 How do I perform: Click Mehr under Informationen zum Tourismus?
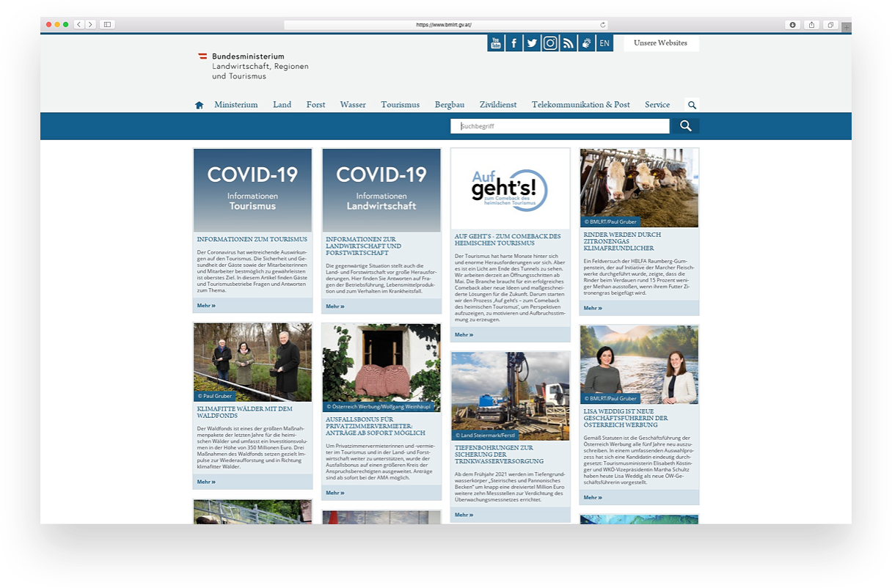pyautogui.click(x=206, y=305)
